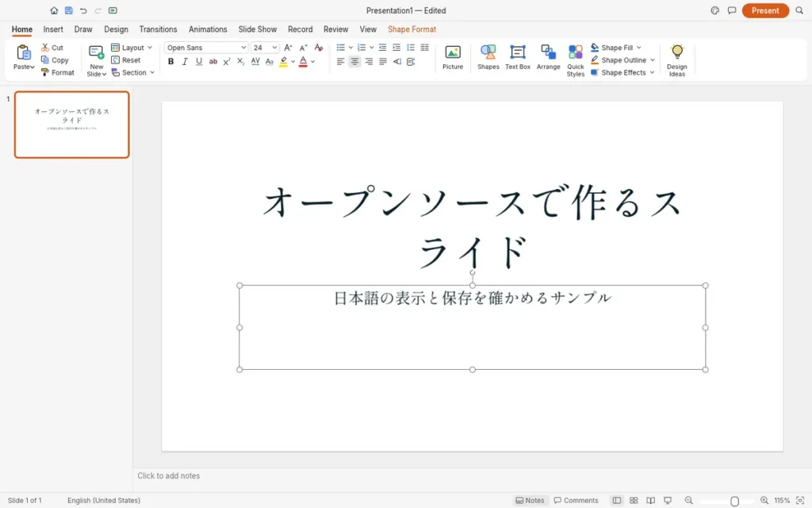Open line spacing options
This screenshot has width=812, height=508.
[411, 47]
